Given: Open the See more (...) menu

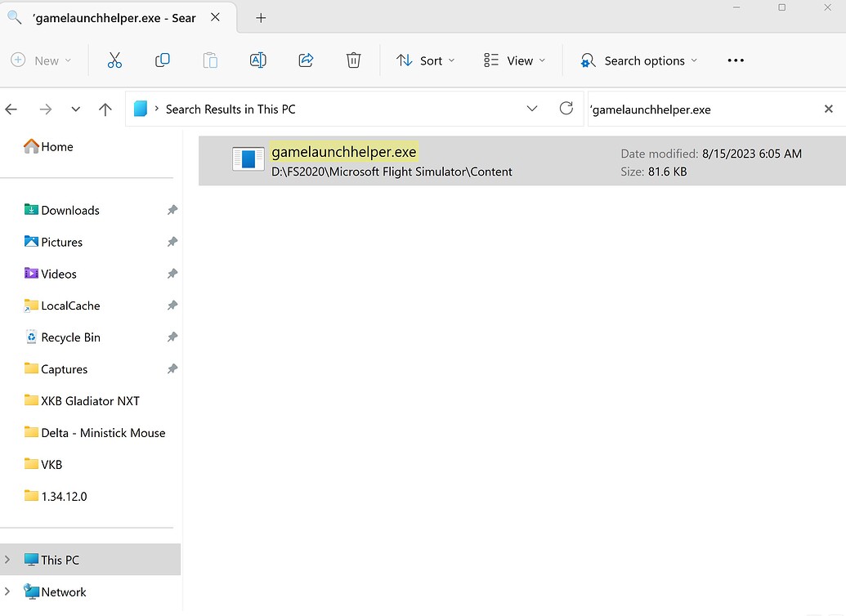Looking at the screenshot, I should (x=735, y=60).
